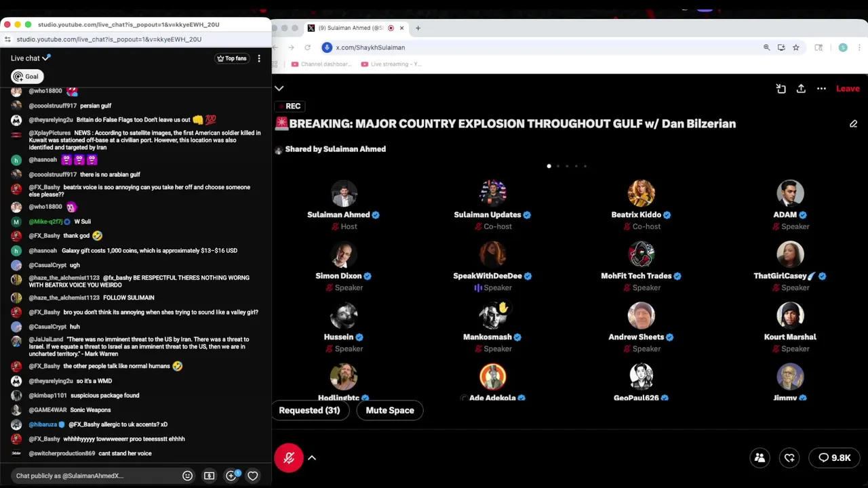Screen dimensions: 868x488
Task: Open the Channel dashboard bookmark
Action: pyautogui.click(x=321, y=64)
